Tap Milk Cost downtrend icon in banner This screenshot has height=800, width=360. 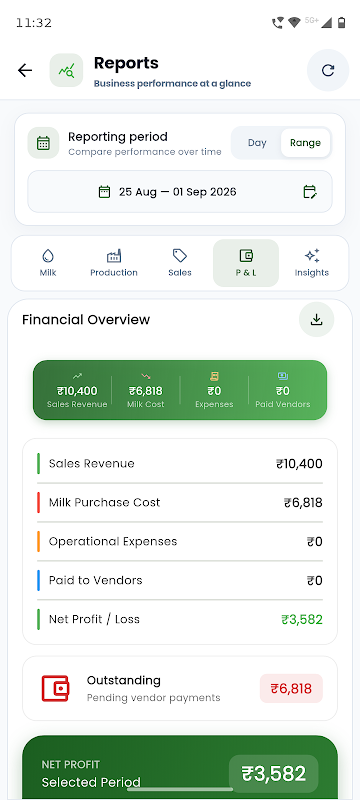146,376
